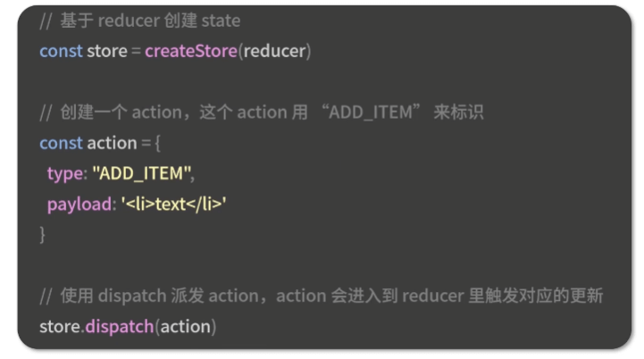Image resolution: width=644 pixels, height=359 pixels.
Task: Click the comment starting with '创建一个 action'
Action: coord(262,113)
